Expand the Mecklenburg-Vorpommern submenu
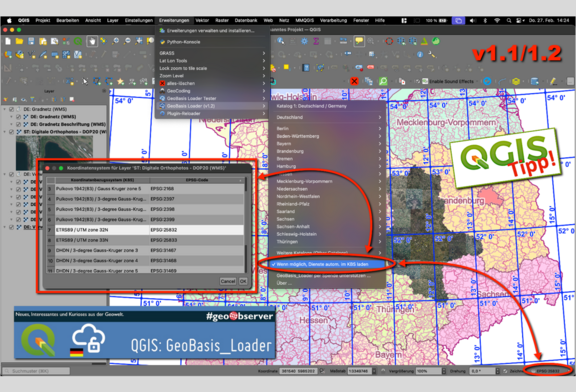The image size is (576, 392). [329, 181]
